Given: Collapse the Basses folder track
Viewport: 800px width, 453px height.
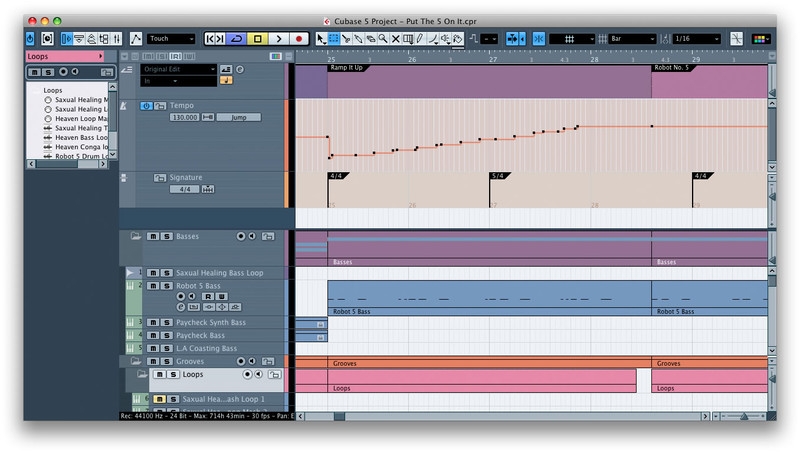Looking at the screenshot, I should click(x=136, y=236).
